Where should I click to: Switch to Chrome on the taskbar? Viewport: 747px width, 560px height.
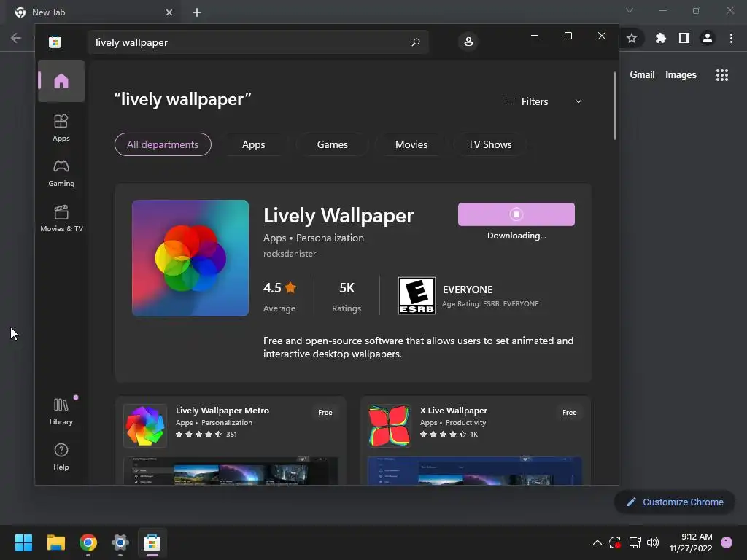click(x=88, y=542)
